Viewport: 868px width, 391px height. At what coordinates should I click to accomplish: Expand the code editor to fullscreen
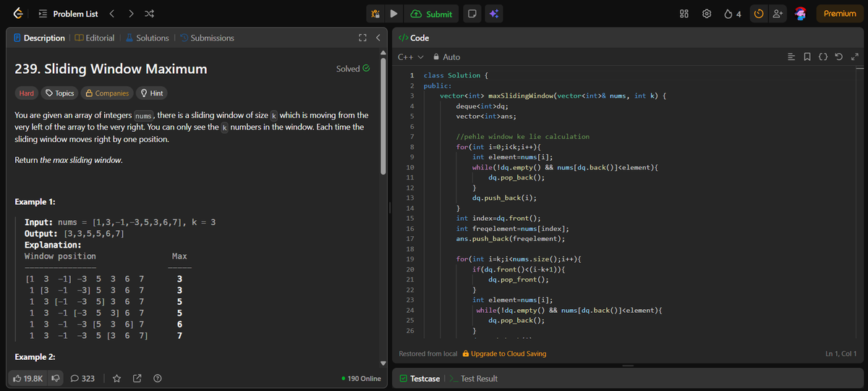point(854,57)
